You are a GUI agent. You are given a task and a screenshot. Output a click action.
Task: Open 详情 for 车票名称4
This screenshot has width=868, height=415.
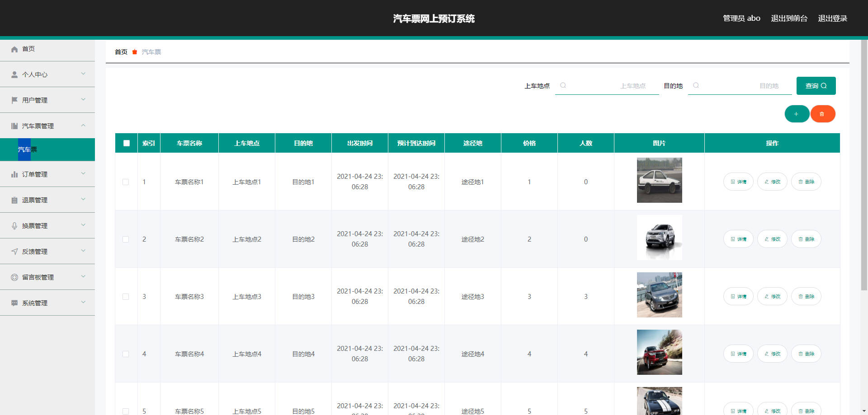click(x=738, y=354)
